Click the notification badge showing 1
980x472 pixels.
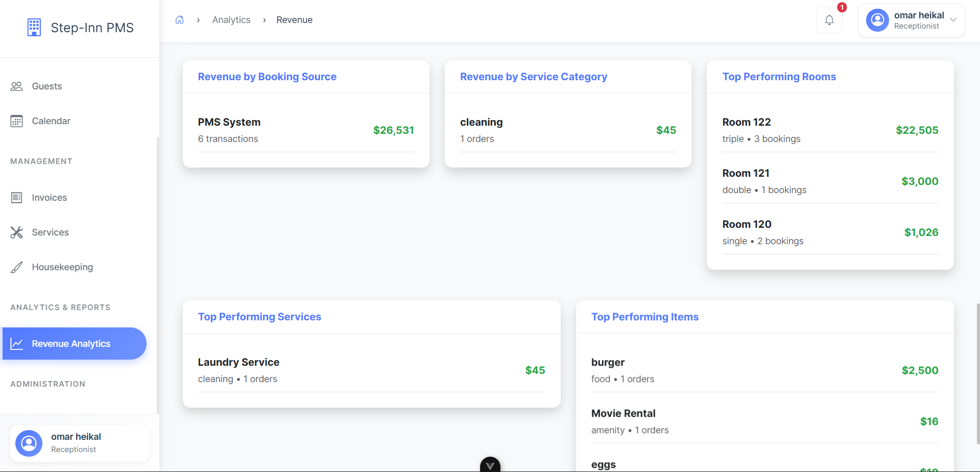coord(841,7)
